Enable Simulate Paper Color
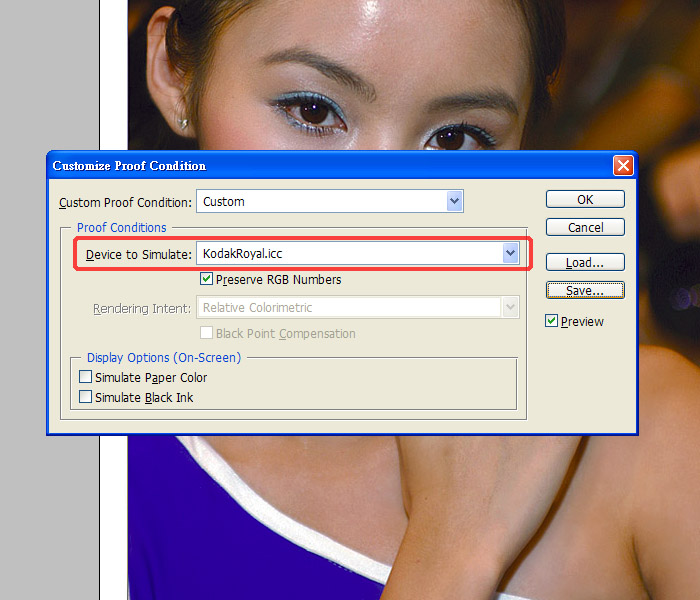The height and width of the screenshot is (600, 700). click(85, 378)
